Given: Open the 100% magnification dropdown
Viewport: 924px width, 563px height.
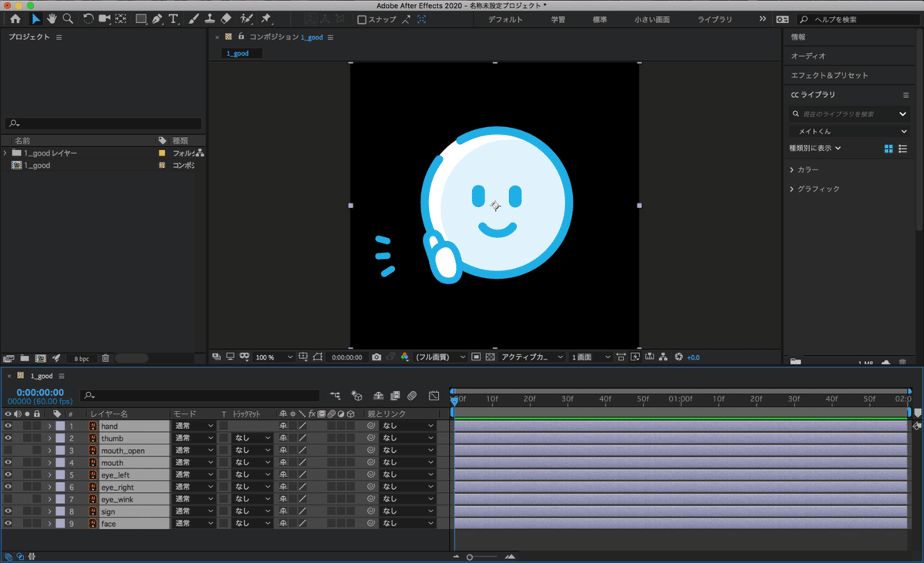Looking at the screenshot, I should [x=274, y=357].
